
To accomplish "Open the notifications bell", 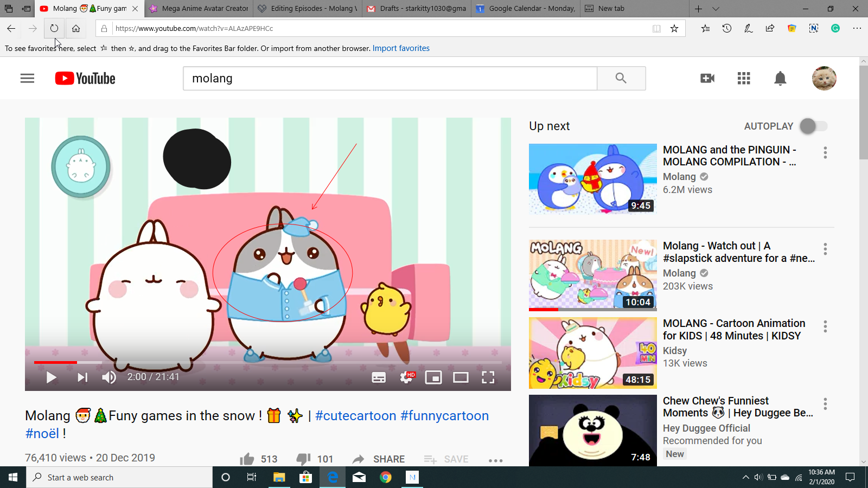I will pyautogui.click(x=780, y=79).
